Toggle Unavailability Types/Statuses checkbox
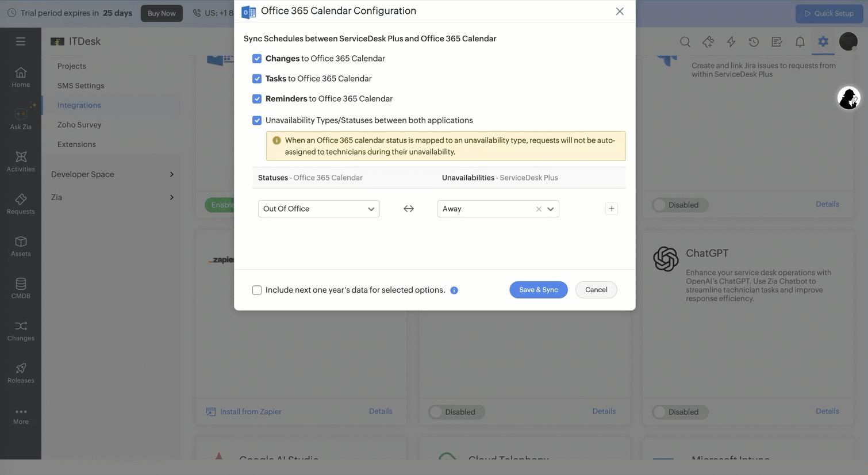Viewport: 868px width, 475px height. point(257,121)
